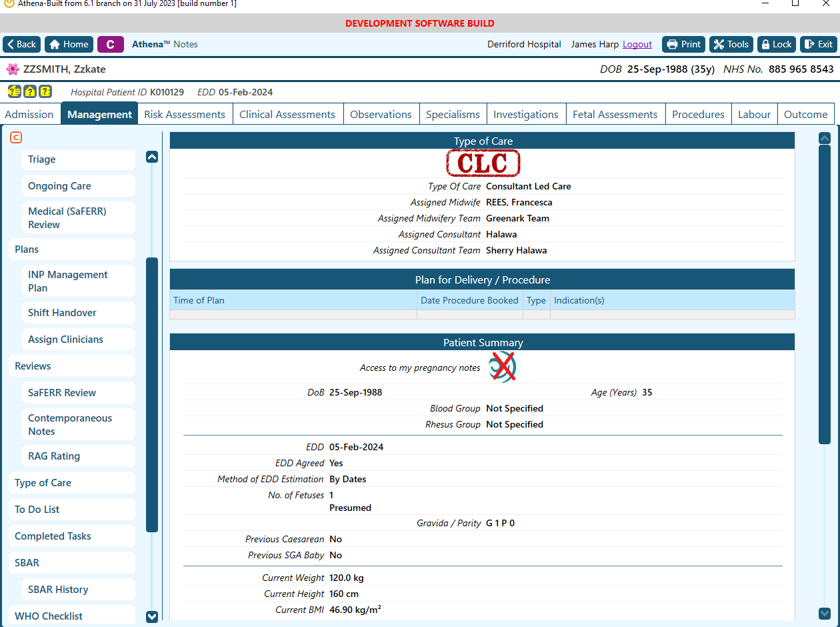The image size is (840, 627).
Task: Open Contemporaneous Notes item
Action: coord(78,424)
